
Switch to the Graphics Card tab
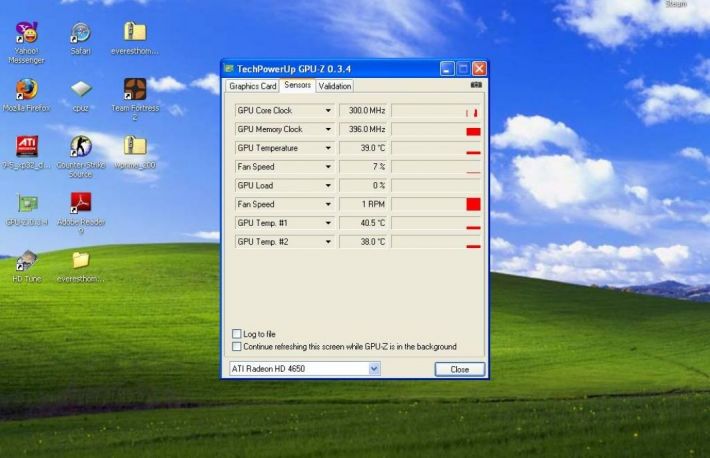click(x=252, y=86)
